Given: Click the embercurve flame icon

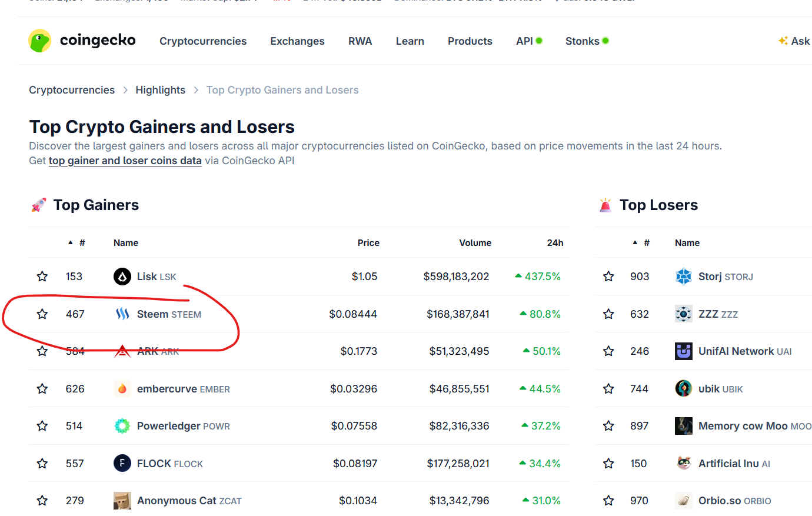Looking at the screenshot, I should coord(122,389).
